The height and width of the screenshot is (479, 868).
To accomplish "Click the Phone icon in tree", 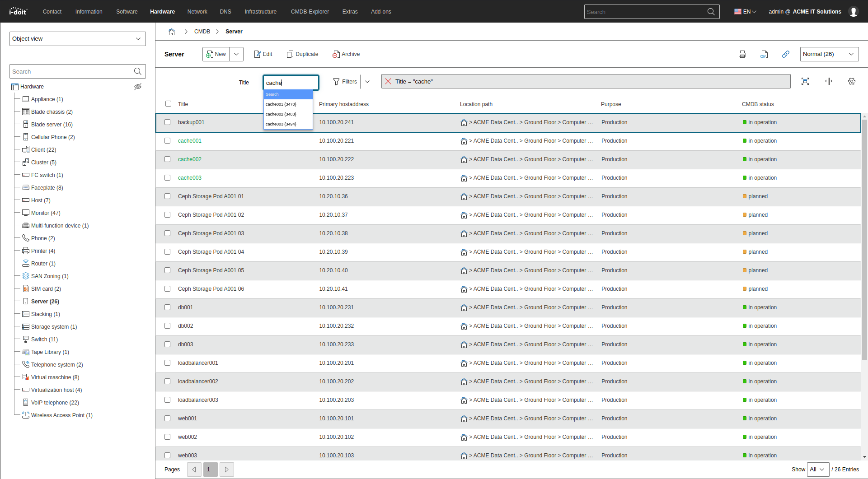I will pyautogui.click(x=26, y=238).
